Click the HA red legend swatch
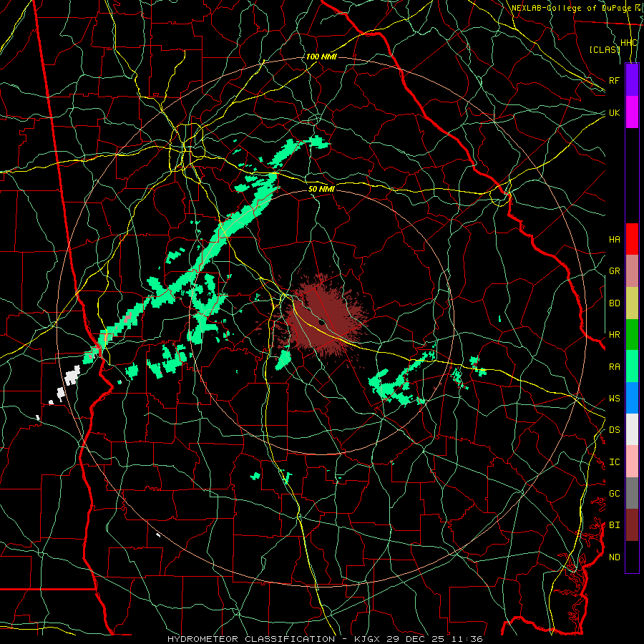644x644 pixels. click(x=632, y=239)
